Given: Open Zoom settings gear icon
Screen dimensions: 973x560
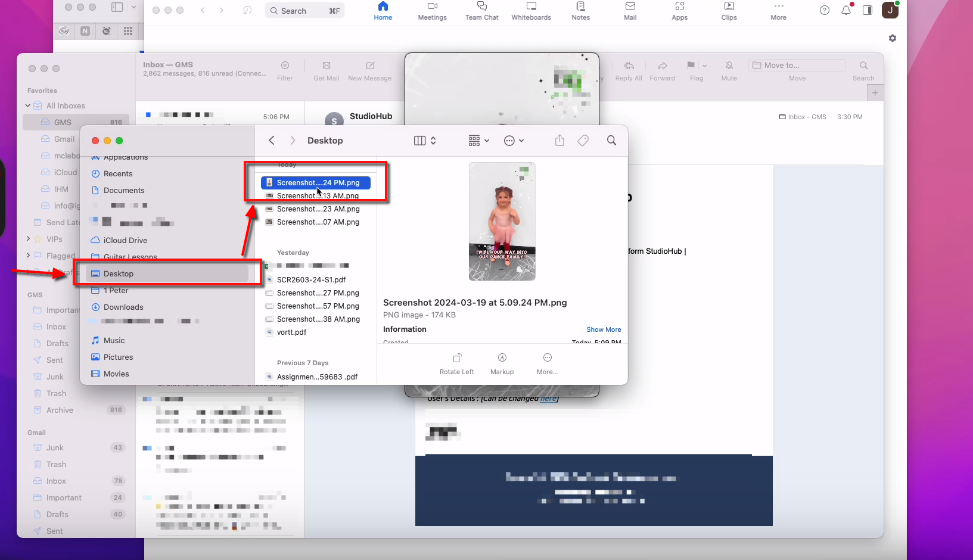Looking at the screenshot, I should point(892,38).
